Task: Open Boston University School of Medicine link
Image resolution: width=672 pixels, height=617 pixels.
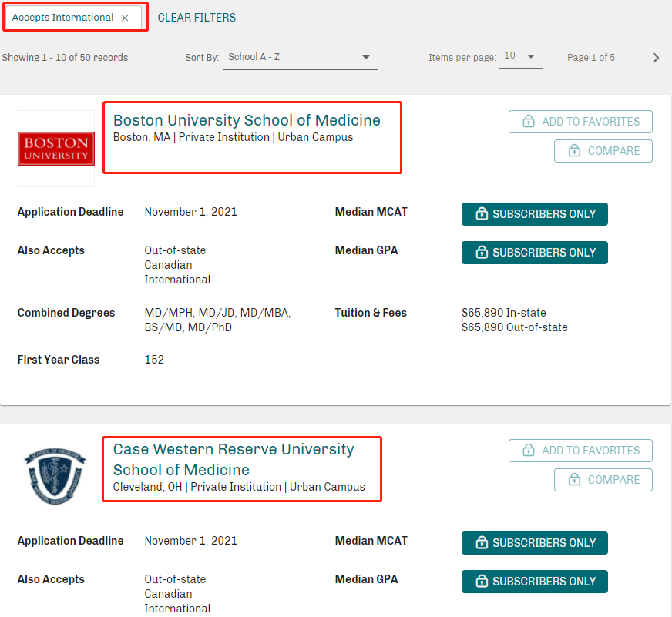Action: click(247, 120)
